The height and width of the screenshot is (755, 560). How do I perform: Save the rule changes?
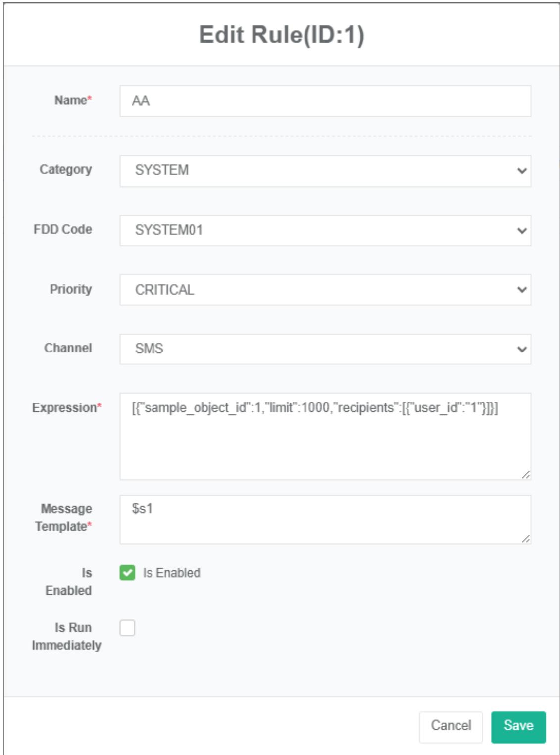[518, 726]
